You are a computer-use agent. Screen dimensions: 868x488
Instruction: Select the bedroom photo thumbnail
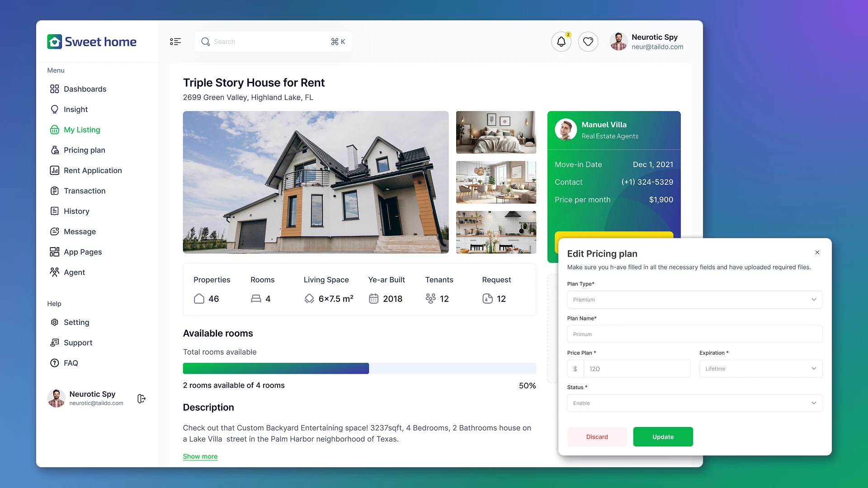(x=496, y=132)
